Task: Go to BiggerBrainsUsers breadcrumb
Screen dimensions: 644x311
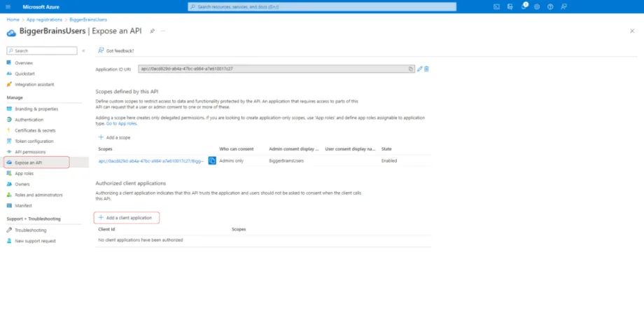Action: pos(88,20)
